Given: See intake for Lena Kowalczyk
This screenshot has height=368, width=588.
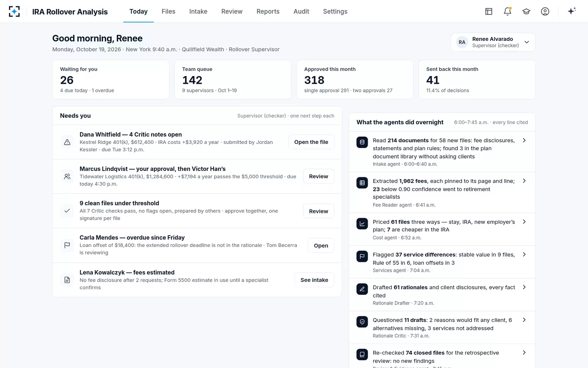Looking at the screenshot, I should [x=314, y=280].
